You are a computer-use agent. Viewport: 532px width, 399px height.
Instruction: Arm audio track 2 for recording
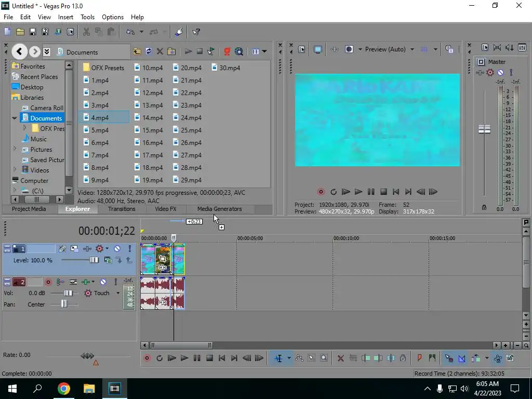point(48,282)
